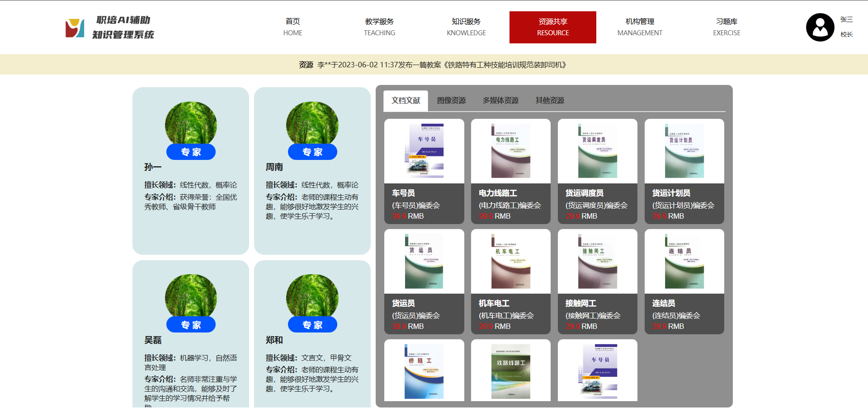The image size is (868, 412).
Task: Select 资源共享 RESOURCE menu
Action: coord(553,27)
